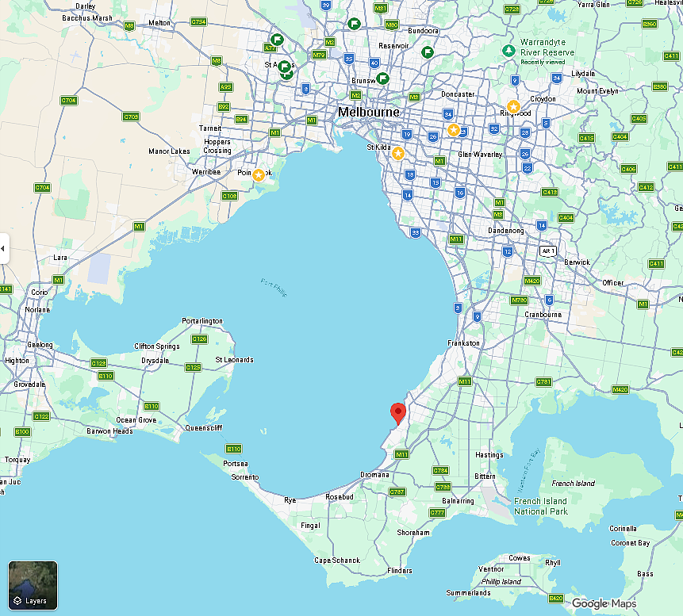The image size is (683, 616).
Task: Select the Dandenong label
Action: point(506,231)
